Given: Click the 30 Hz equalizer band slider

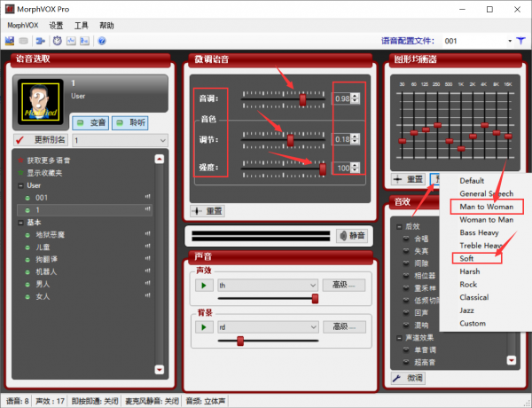Looking at the screenshot, I should [x=402, y=141].
